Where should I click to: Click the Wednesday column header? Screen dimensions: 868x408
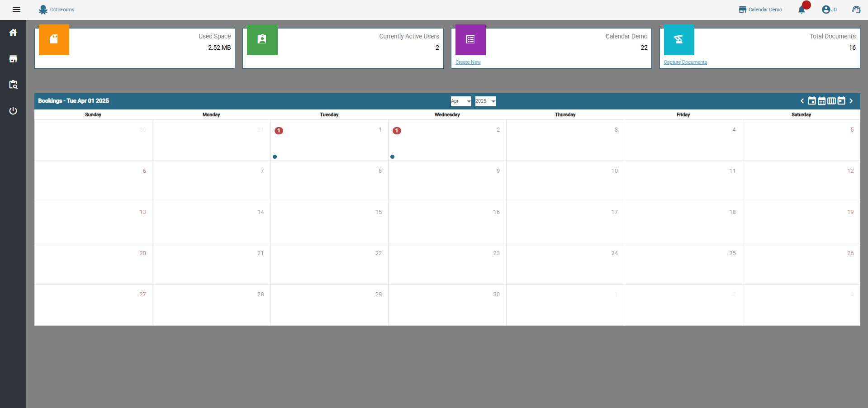[x=447, y=115]
